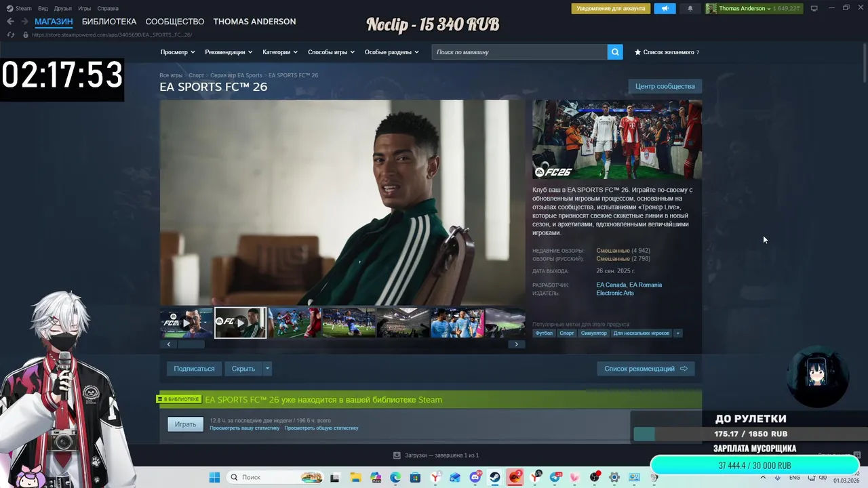Expand the Просмотр dropdown
Image resolution: width=868 pixels, height=488 pixels.
pos(178,52)
